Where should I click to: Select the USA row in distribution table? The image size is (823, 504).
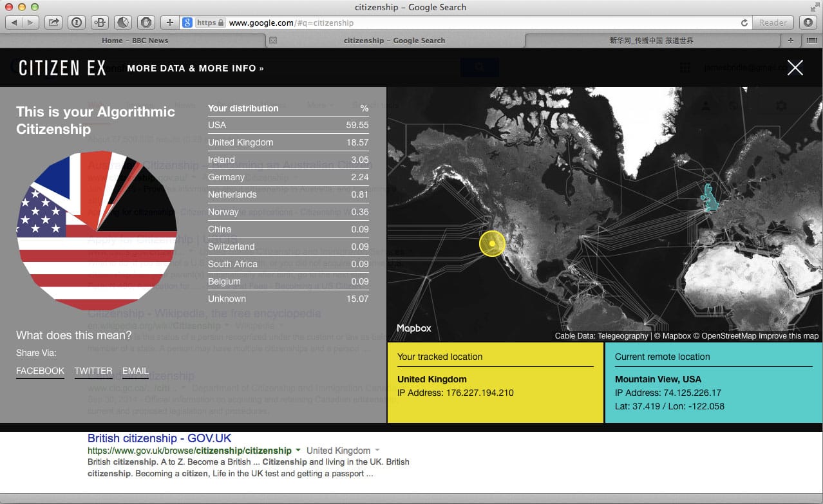pos(289,125)
